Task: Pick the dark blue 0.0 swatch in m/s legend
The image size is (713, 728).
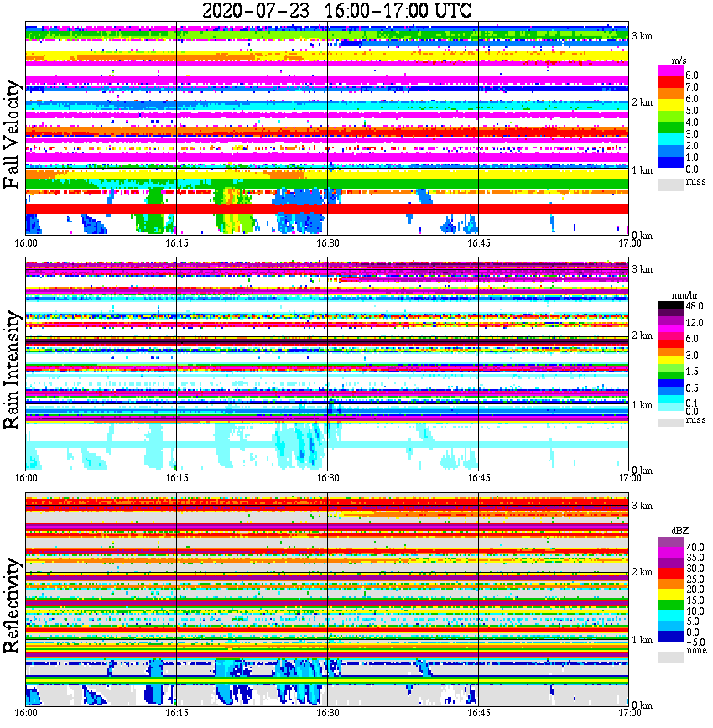Action: pos(670,163)
